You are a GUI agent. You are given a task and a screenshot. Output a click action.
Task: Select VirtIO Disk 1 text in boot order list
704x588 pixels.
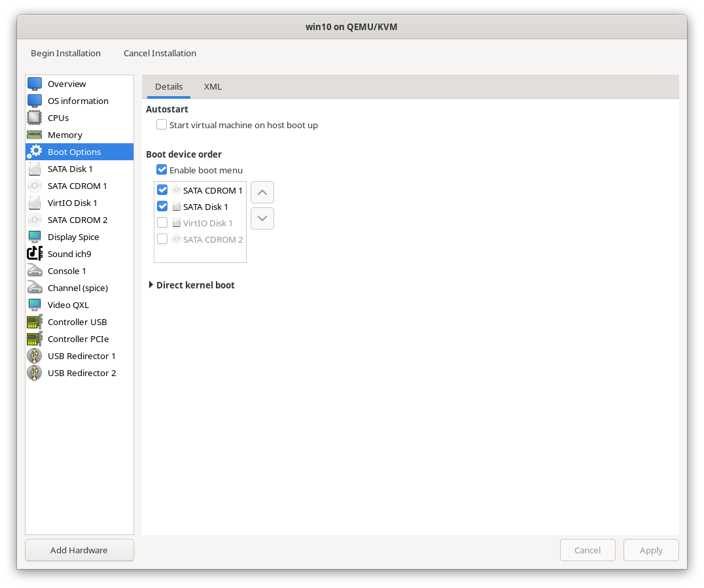pos(208,224)
